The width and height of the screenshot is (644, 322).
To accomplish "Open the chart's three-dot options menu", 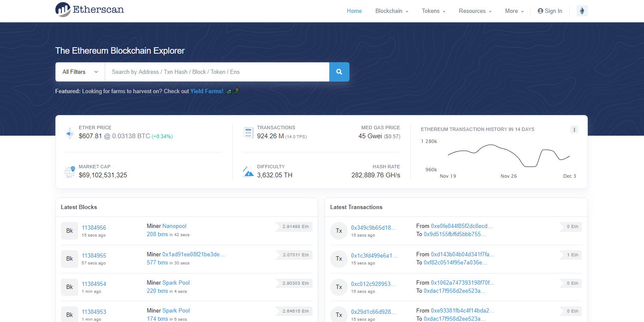I will coord(574,130).
